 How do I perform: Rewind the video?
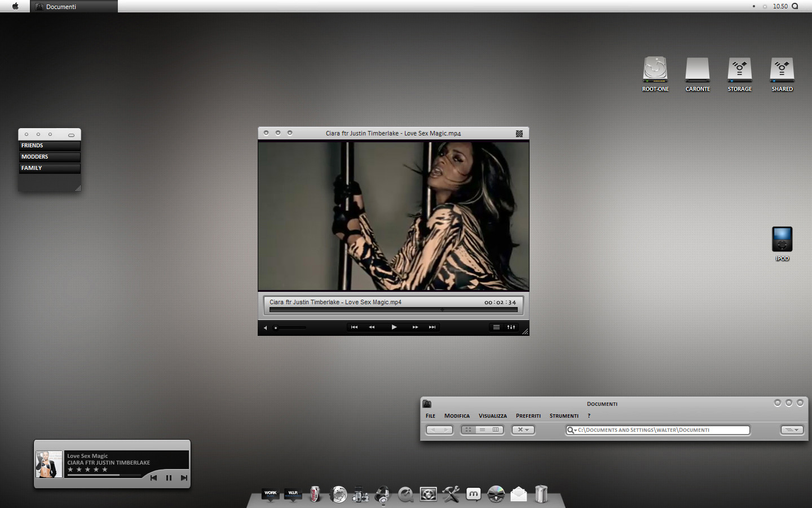(x=372, y=327)
